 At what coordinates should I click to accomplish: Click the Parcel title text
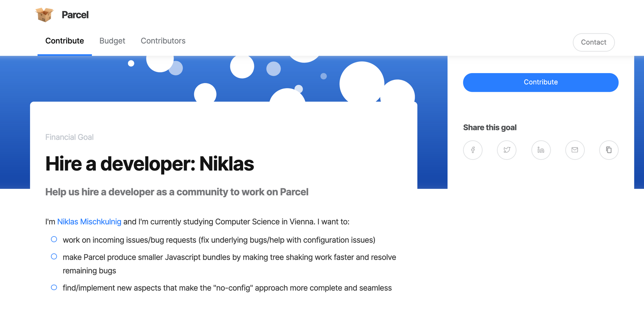pos(75,15)
